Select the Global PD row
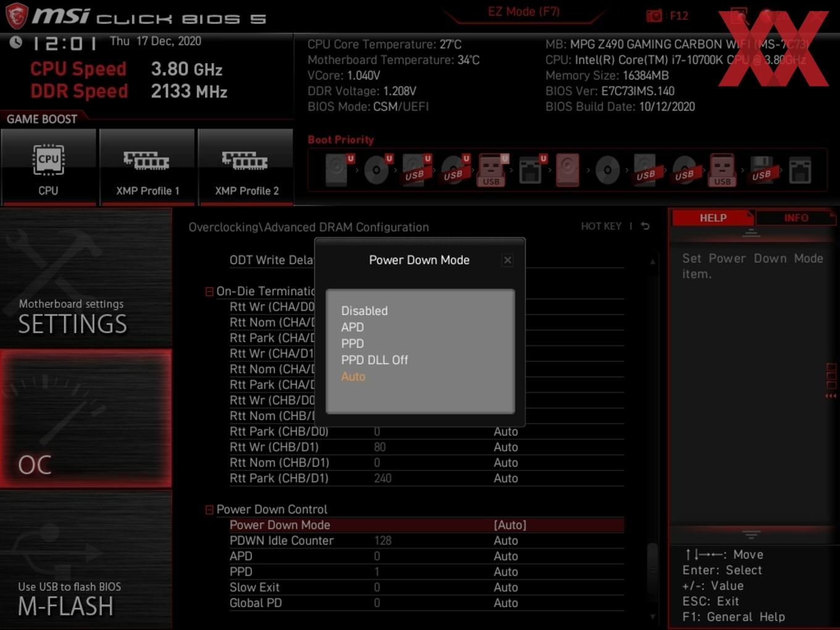Image resolution: width=840 pixels, height=630 pixels. point(426,603)
